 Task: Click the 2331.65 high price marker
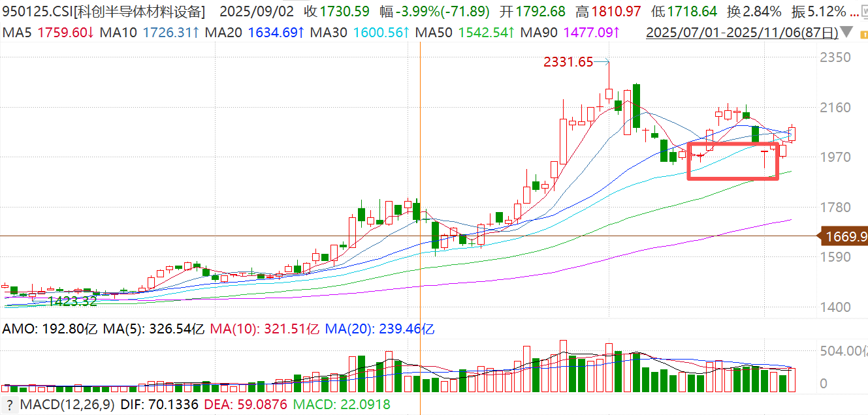[568, 63]
